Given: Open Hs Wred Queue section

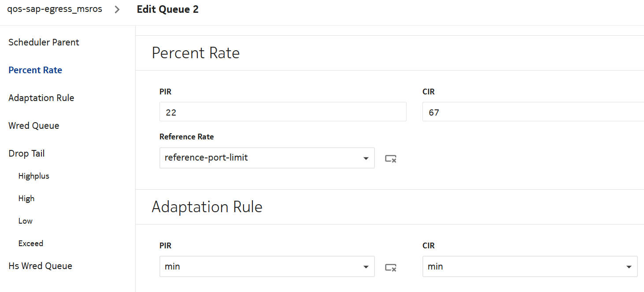Looking at the screenshot, I should pyautogui.click(x=40, y=266).
